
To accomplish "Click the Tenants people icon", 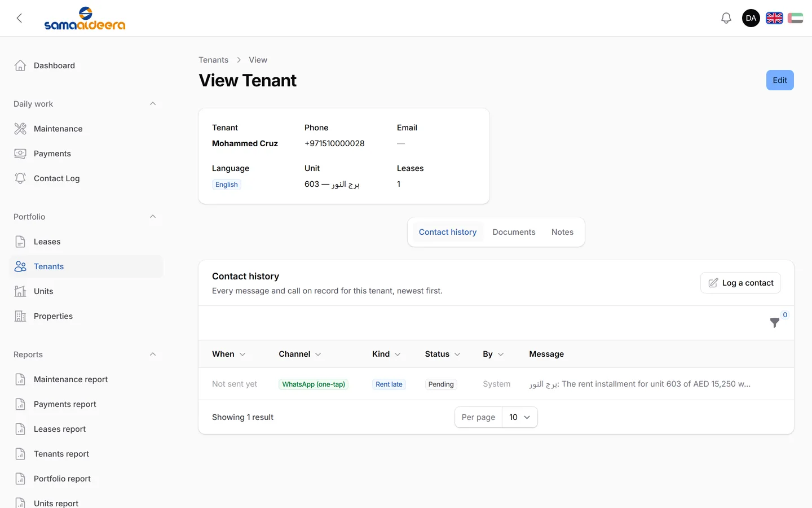I will click(x=20, y=266).
